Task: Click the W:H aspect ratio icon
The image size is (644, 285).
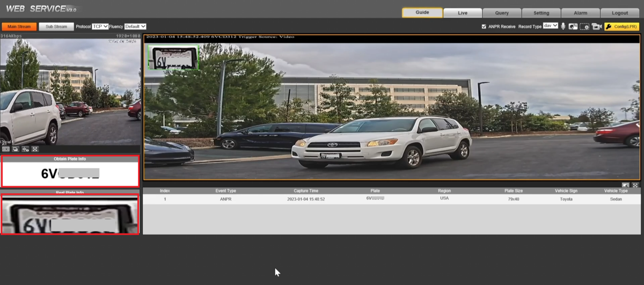Action: coord(6,149)
